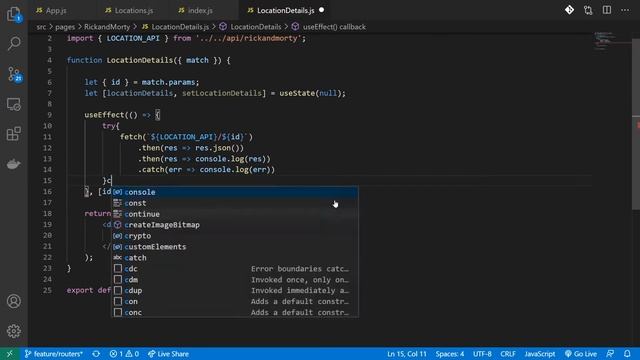Open the Search view in activity bar
640x360 pixels.
coord(14,43)
